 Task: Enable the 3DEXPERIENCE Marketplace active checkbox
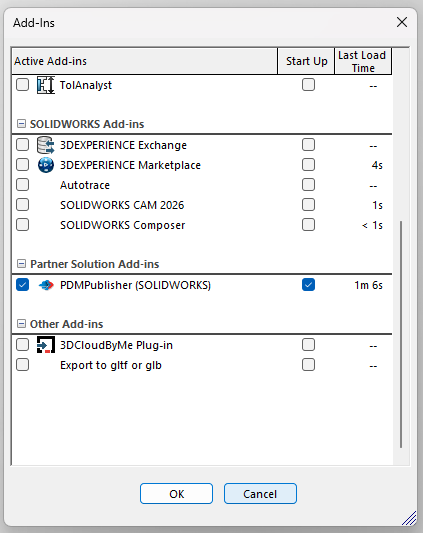pyautogui.click(x=22, y=165)
